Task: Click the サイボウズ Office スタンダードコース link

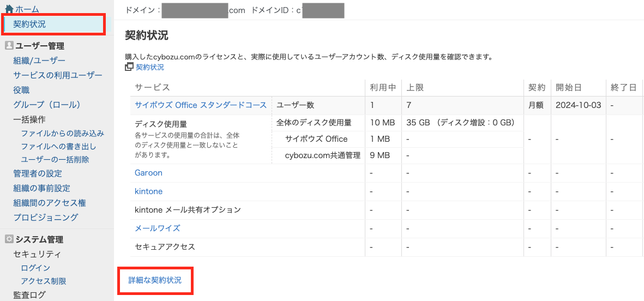Action: click(x=201, y=105)
